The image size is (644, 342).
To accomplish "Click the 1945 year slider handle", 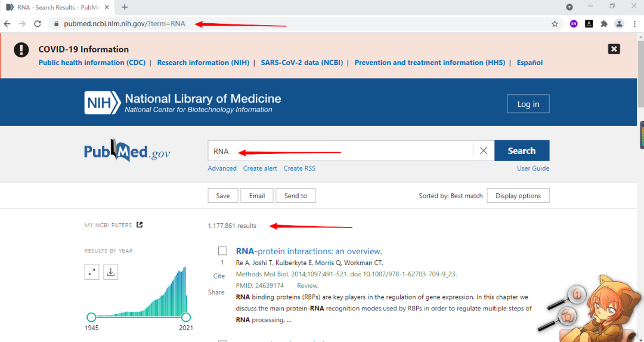I will 91,317.
